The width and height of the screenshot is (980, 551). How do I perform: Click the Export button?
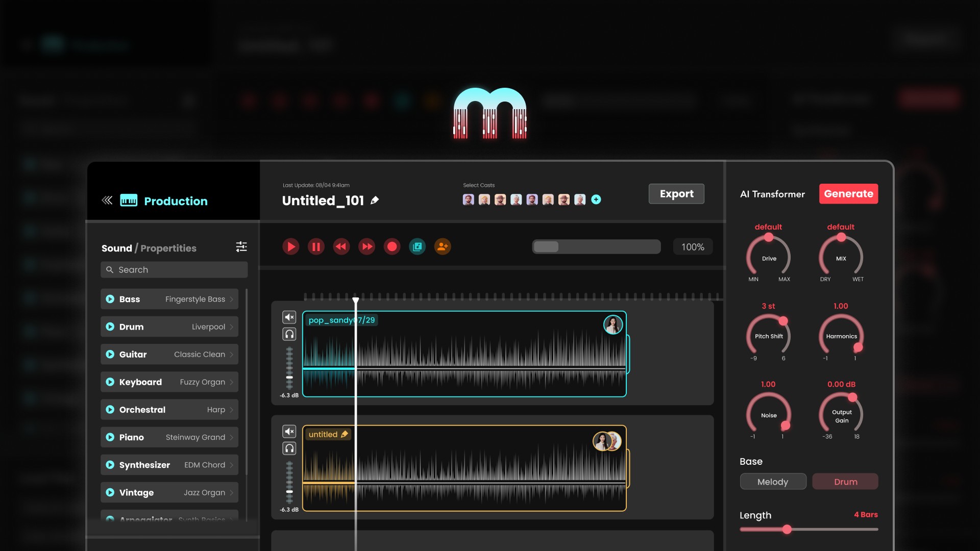point(676,194)
